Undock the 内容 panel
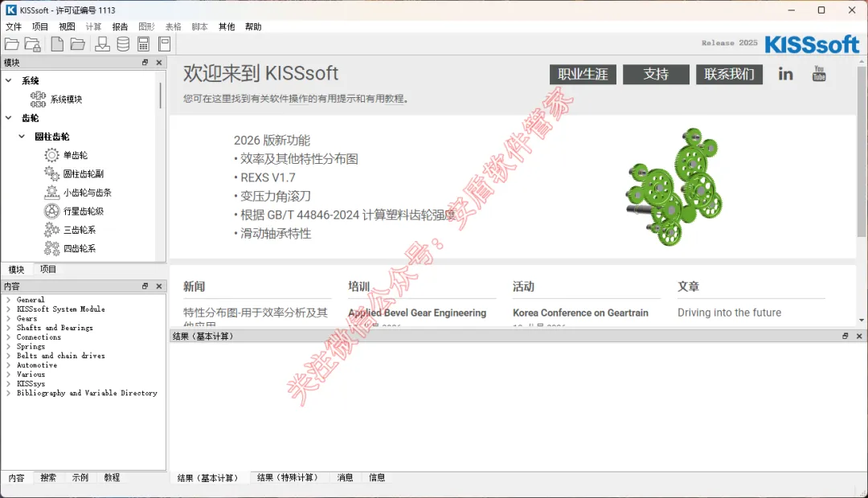This screenshot has height=498, width=868. pyautogui.click(x=145, y=286)
